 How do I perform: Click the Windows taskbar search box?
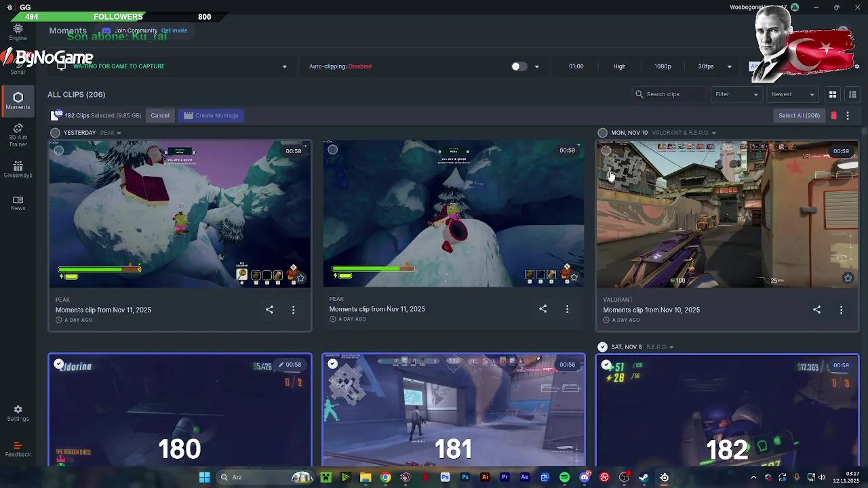(267, 477)
